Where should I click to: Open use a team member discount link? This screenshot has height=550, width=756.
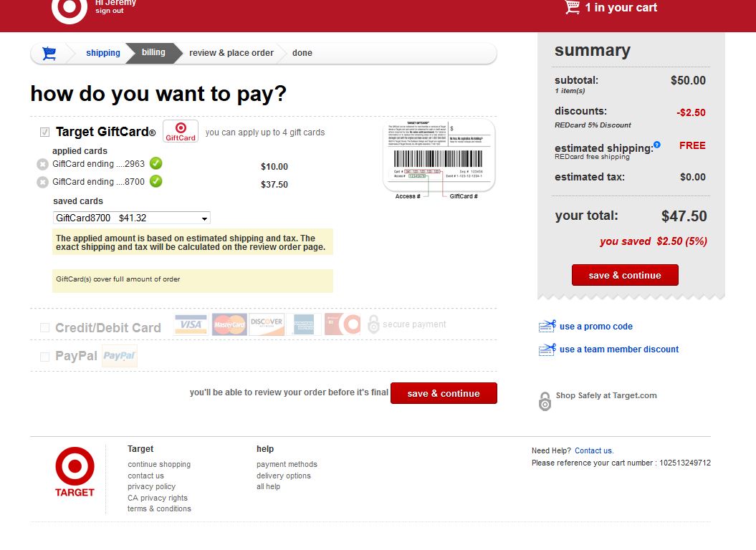pos(619,349)
